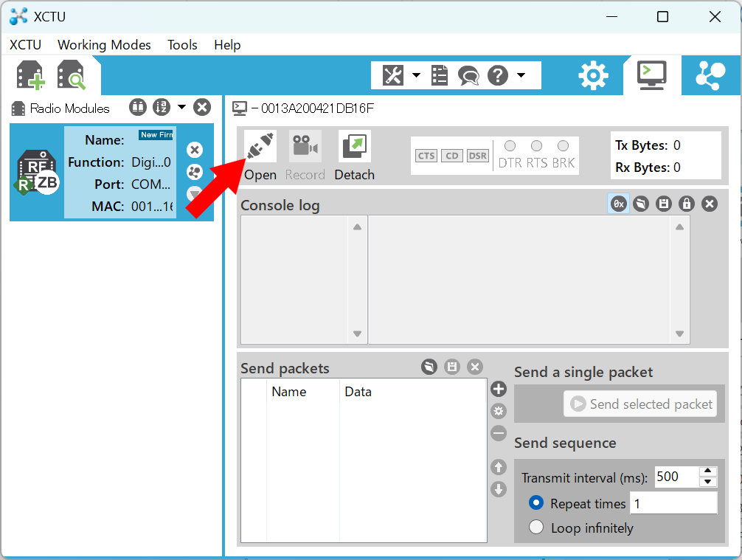Open the Tools wrench icon in toolbar
742x560 pixels.
pos(393,75)
